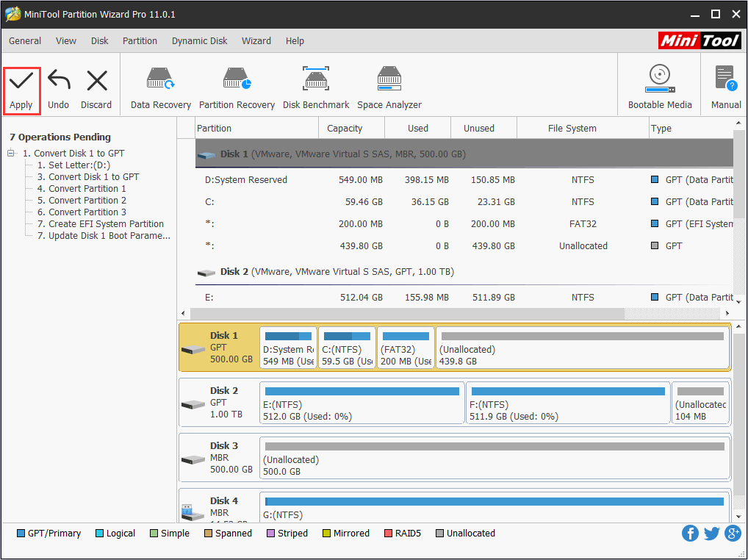Visit the MiniTool Facebook page icon
This screenshot has height=560, width=748.
[x=690, y=534]
